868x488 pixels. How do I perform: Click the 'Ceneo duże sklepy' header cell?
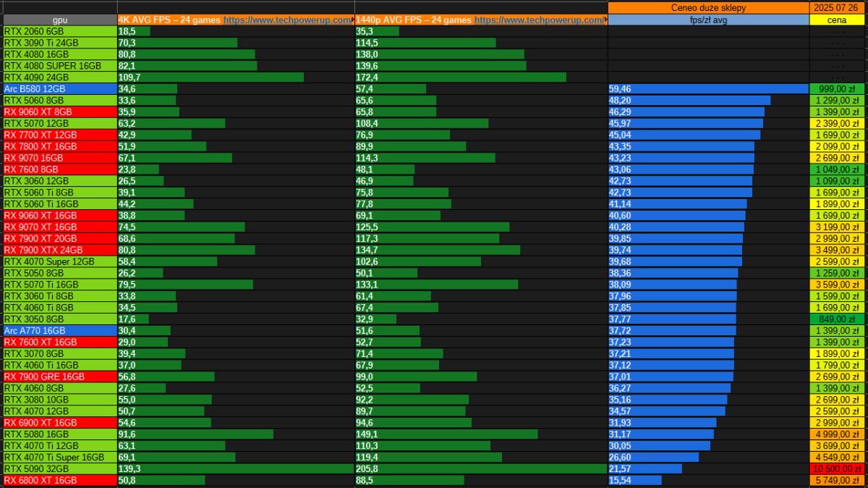708,8
